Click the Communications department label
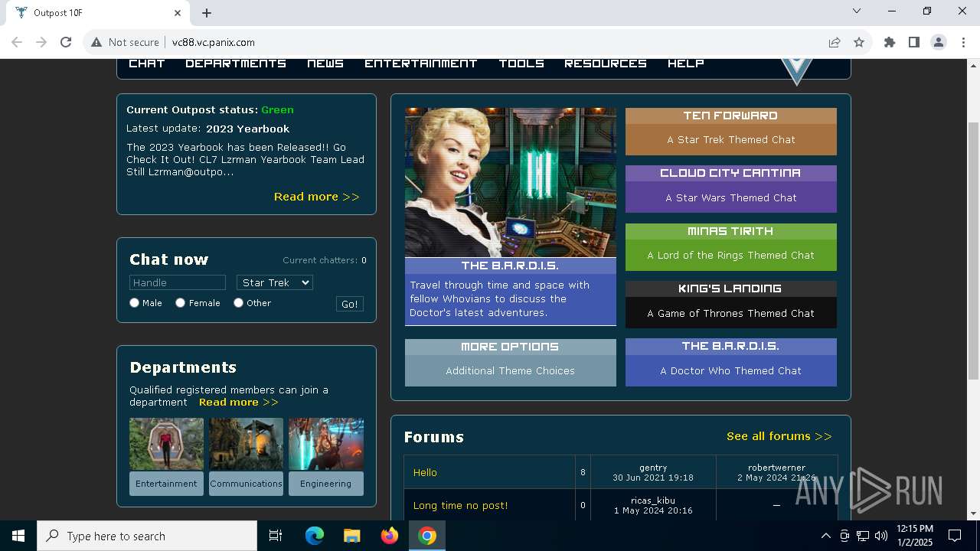980x551 pixels. 246,484
